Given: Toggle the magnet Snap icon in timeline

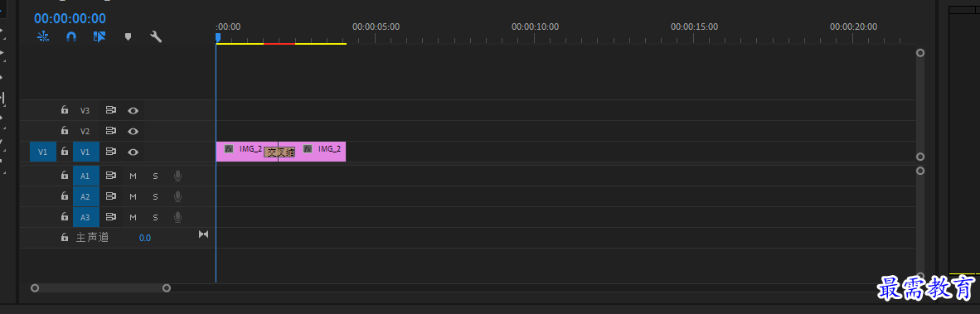Looking at the screenshot, I should [x=71, y=36].
